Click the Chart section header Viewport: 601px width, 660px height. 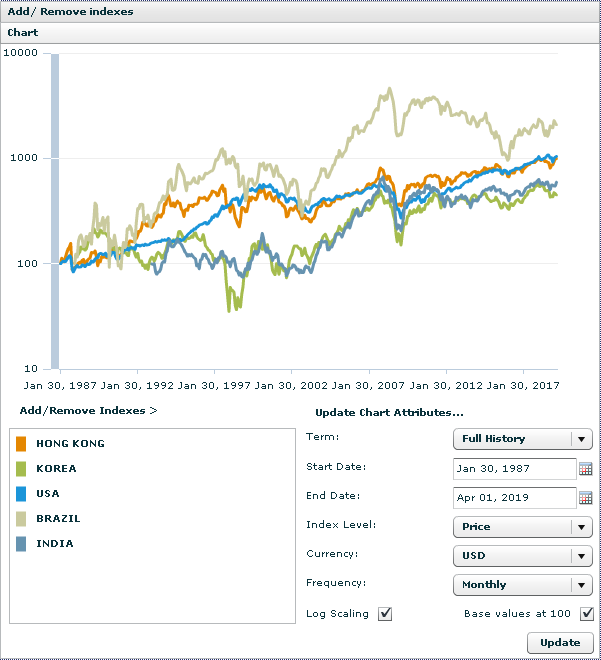click(x=23, y=33)
